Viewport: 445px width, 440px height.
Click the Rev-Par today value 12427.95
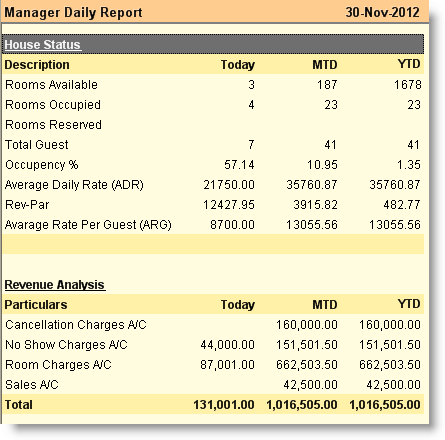pos(229,205)
